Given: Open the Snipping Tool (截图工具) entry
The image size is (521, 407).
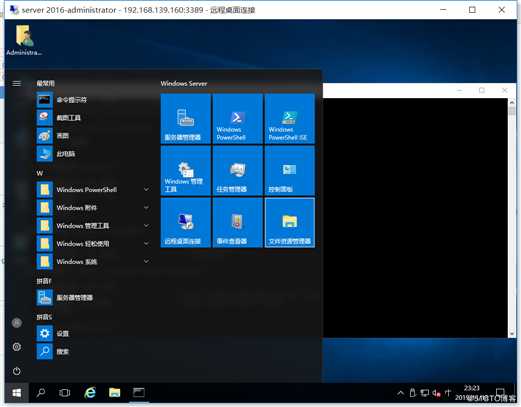Looking at the screenshot, I should point(93,117).
